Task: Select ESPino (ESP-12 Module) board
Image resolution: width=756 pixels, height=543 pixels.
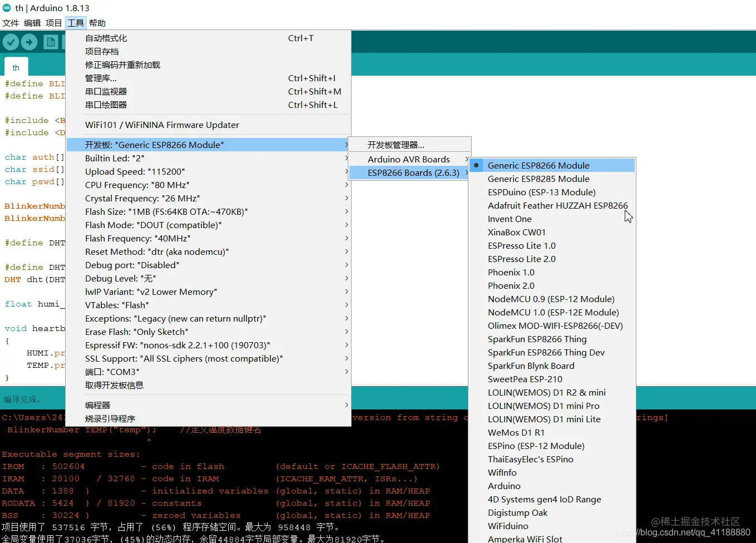Action: coord(552,446)
